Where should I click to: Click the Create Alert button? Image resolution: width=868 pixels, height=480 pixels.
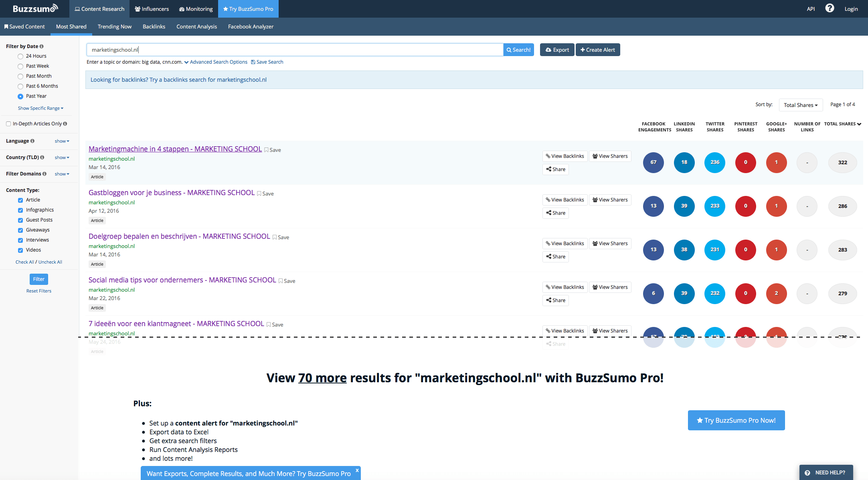click(598, 50)
